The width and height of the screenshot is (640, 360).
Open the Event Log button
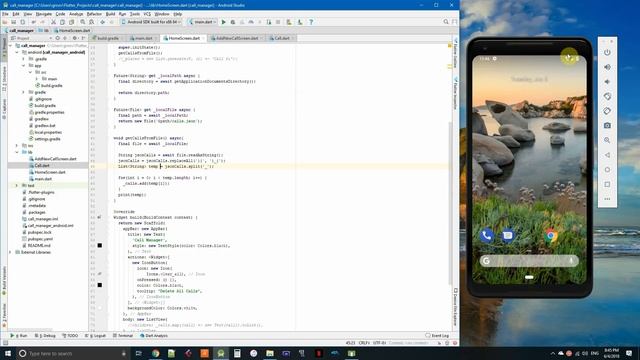coord(437,336)
